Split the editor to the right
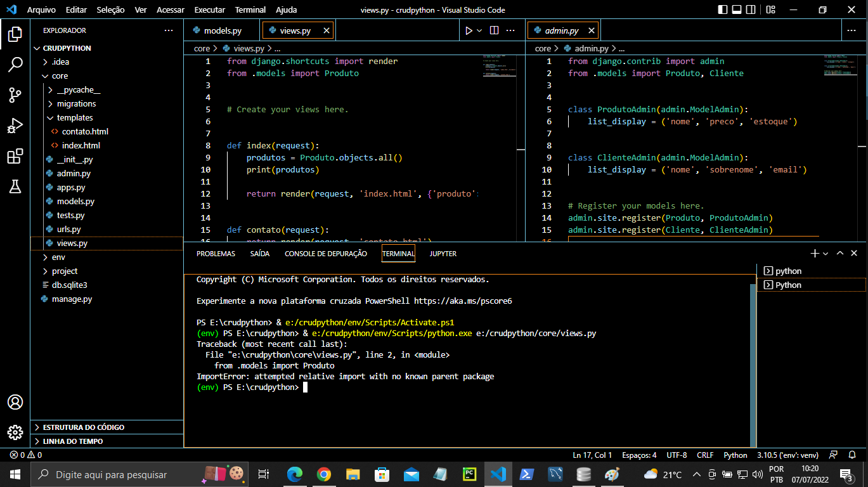Viewport: 868px width, 487px height. point(495,30)
